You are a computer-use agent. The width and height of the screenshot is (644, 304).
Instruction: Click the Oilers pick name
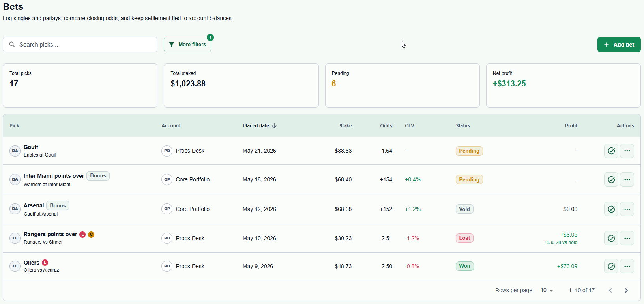click(32, 263)
